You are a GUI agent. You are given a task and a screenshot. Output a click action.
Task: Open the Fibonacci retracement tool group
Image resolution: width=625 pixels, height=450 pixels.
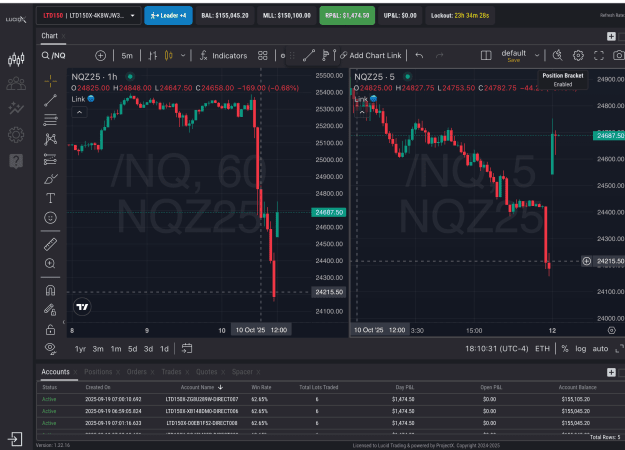(50, 120)
